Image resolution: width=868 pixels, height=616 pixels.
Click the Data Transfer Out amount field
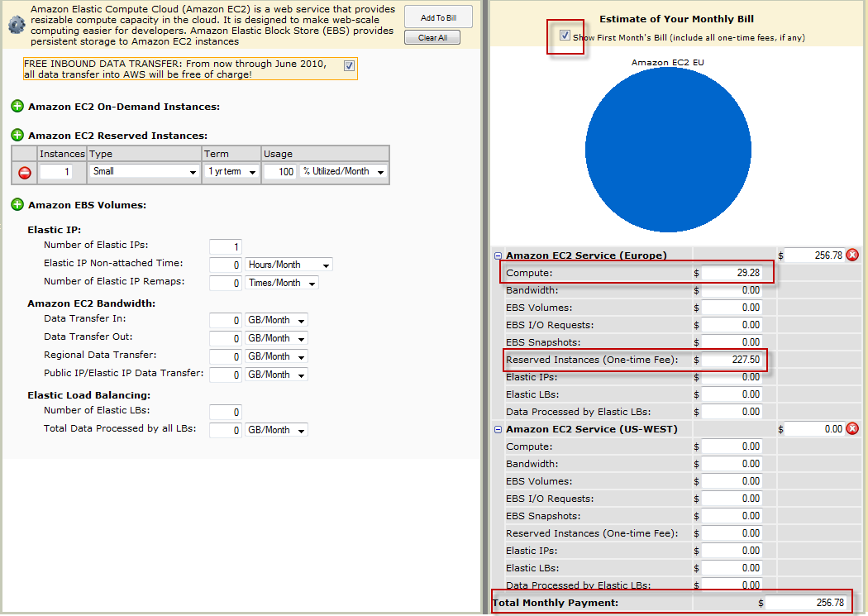[x=226, y=338]
